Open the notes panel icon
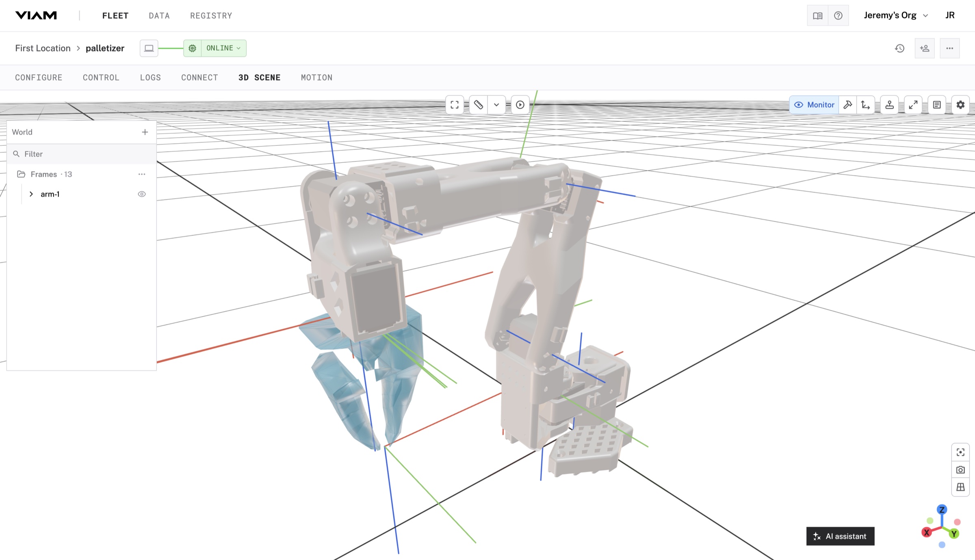The image size is (975, 560). [937, 105]
